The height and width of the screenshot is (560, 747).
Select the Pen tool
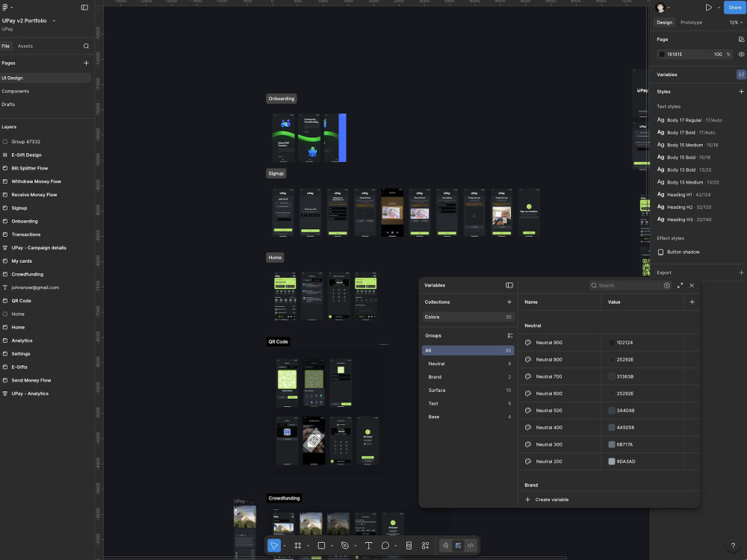click(345, 546)
